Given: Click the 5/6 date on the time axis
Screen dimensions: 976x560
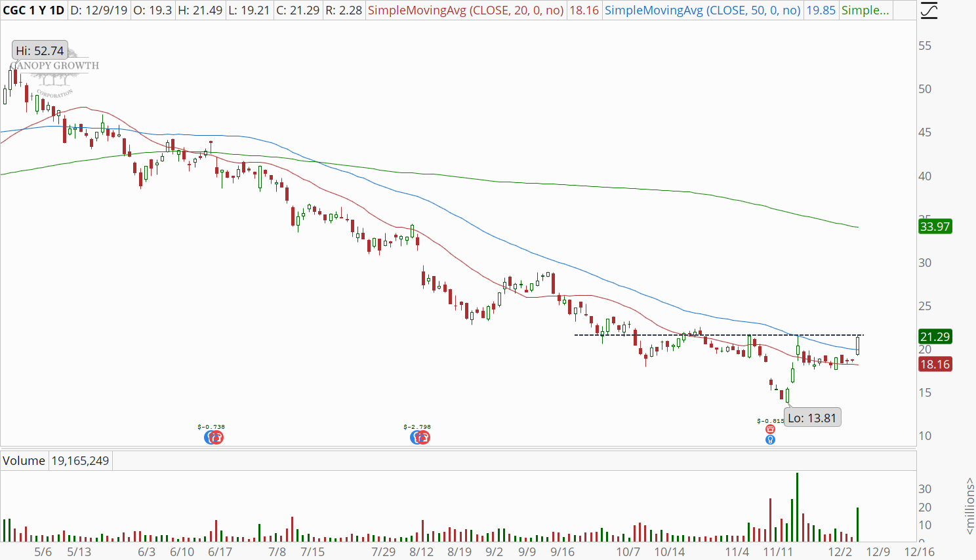Looking at the screenshot, I should tap(43, 552).
